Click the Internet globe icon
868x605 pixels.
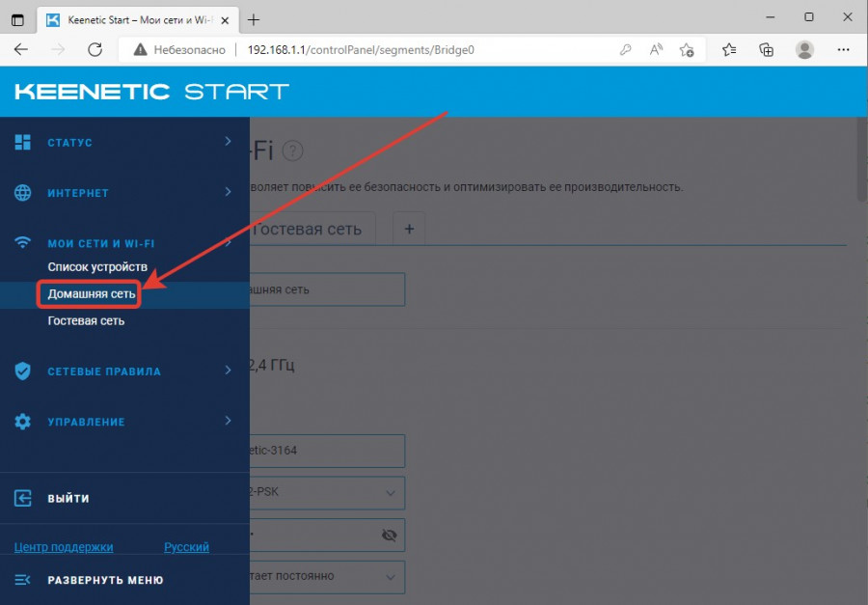click(x=23, y=193)
